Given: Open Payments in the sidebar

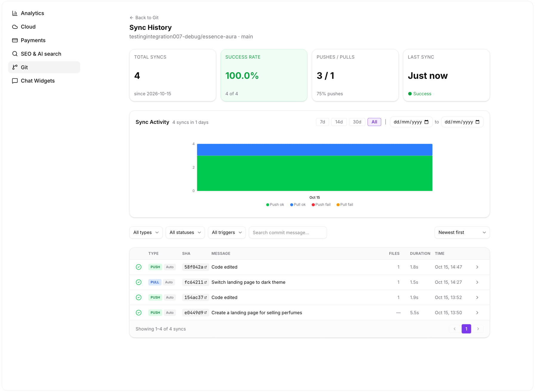Looking at the screenshot, I should click(44, 40).
